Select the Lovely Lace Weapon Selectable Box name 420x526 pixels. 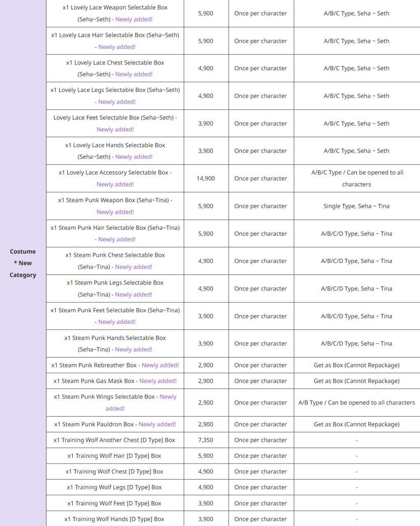(115, 8)
